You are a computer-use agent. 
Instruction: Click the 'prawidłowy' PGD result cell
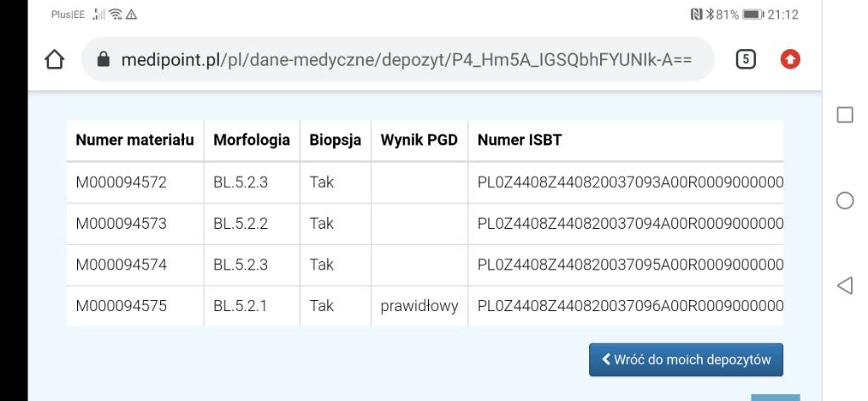pos(420,306)
